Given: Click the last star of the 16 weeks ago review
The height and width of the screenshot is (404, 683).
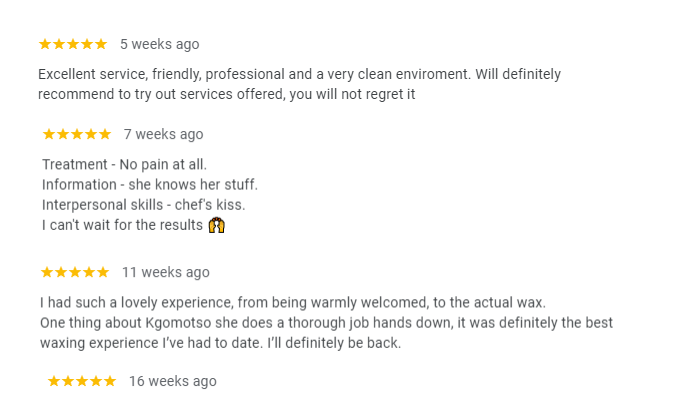Looking at the screenshot, I should tap(110, 381).
